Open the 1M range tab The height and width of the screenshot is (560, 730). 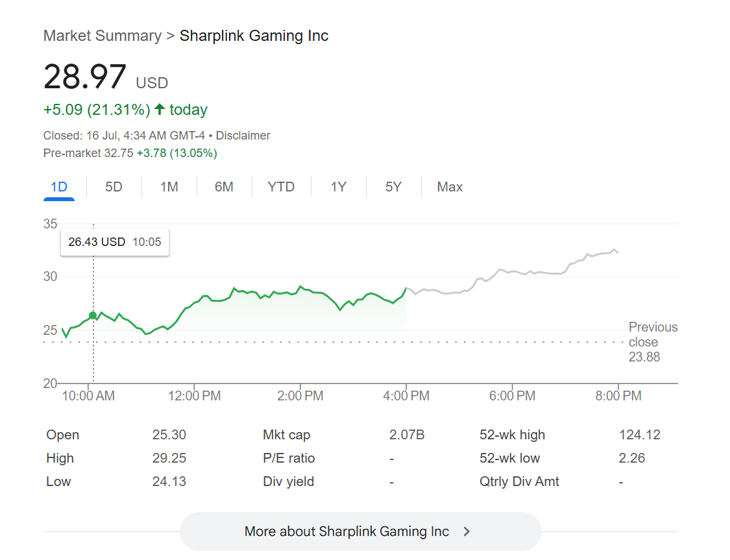coord(169,187)
